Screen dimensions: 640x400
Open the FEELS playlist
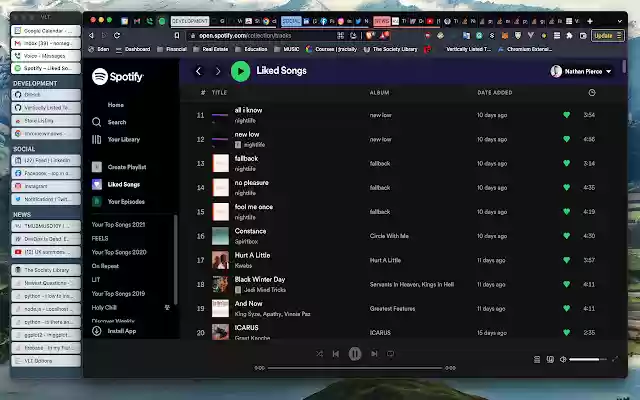coord(100,238)
